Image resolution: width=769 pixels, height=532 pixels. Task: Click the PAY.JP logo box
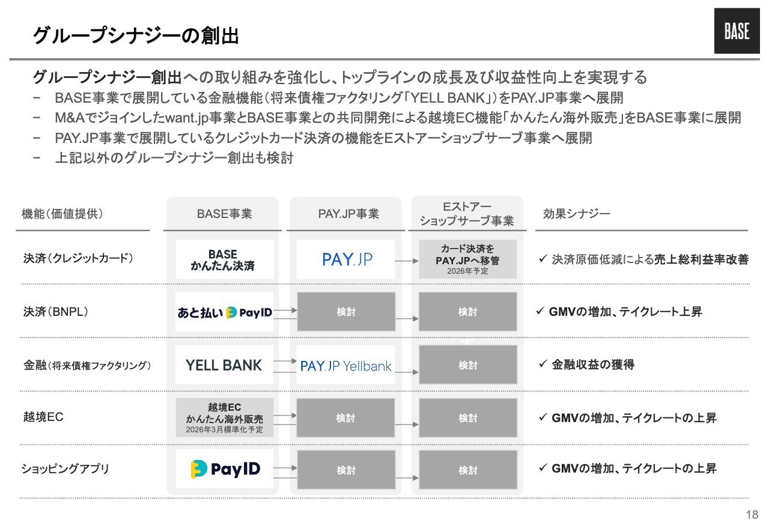(346, 259)
